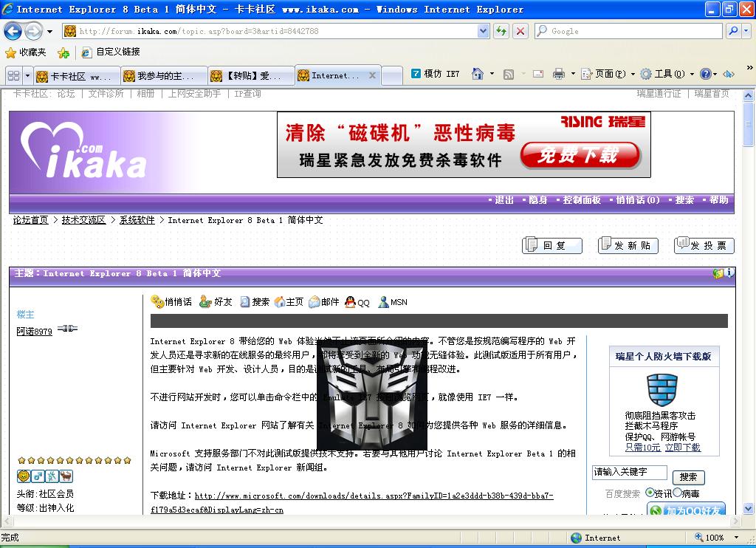The image size is (756, 548).
Task: Open a new blank tab
Action: click(x=392, y=76)
